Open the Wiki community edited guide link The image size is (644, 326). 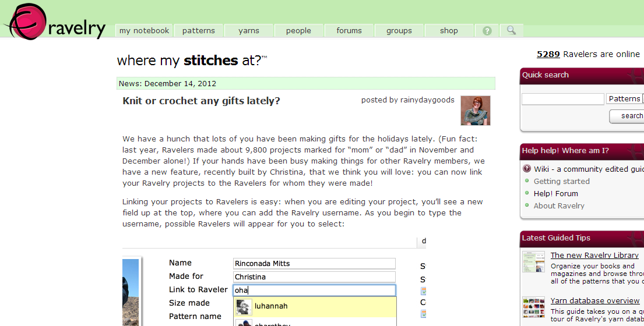[589, 169]
